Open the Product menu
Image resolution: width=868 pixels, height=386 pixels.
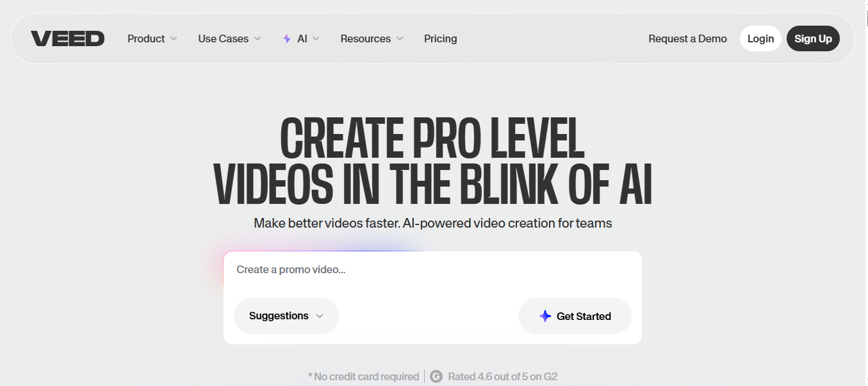tap(152, 38)
